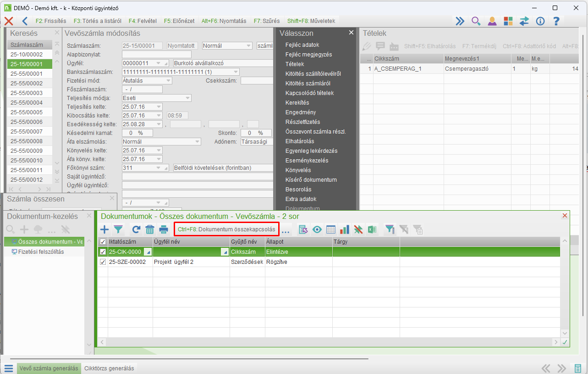Click the user profile icon in top toolbar
This screenshot has width=588, height=374.
point(492,21)
